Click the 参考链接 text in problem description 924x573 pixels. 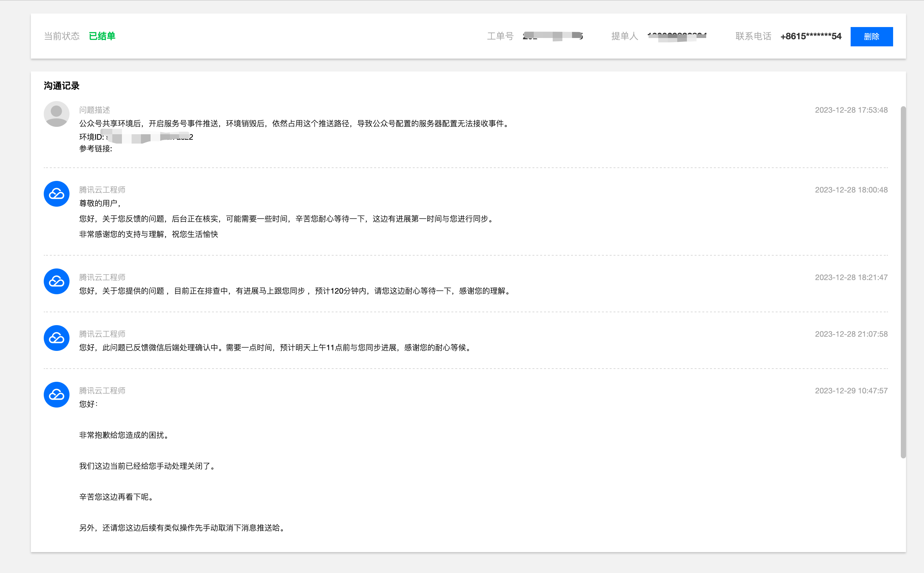(x=96, y=148)
